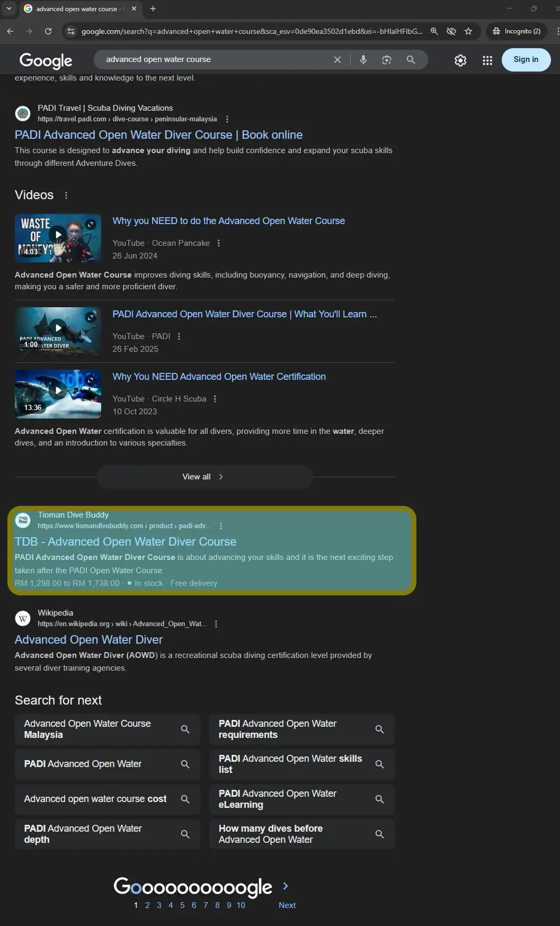This screenshot has width=560, height=926.
Task: Open more options for PADI Travel result
Action: 227,119
